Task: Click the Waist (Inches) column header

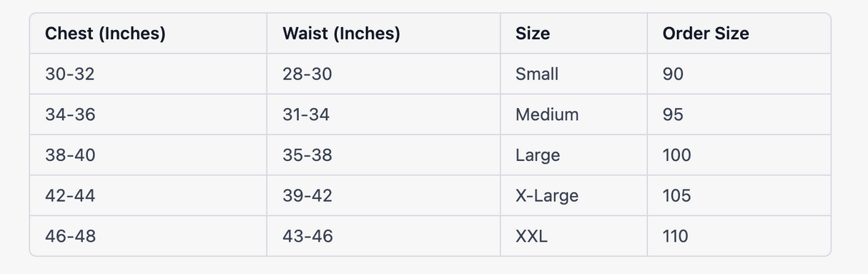Action: click(x=383, y=33)
